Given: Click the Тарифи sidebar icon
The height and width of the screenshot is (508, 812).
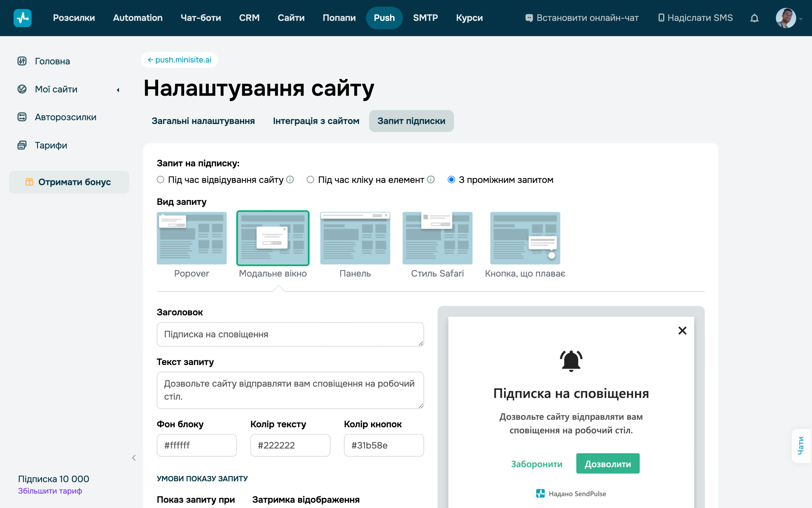Looking at the screenshot, I should [22, 145].
